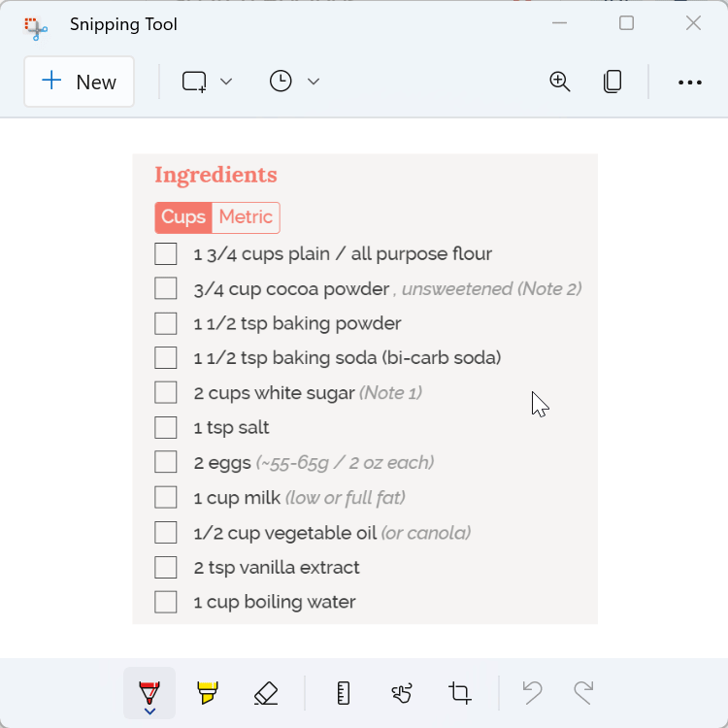This screenshot has height=728, width=728.
Task: Redo the last annotation
Action: (x=583, y=692)
